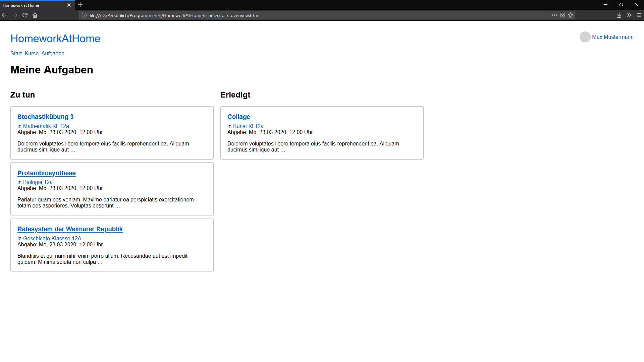
Task: Click Max Mustermann avatar circle
Action: pos(585,37)
